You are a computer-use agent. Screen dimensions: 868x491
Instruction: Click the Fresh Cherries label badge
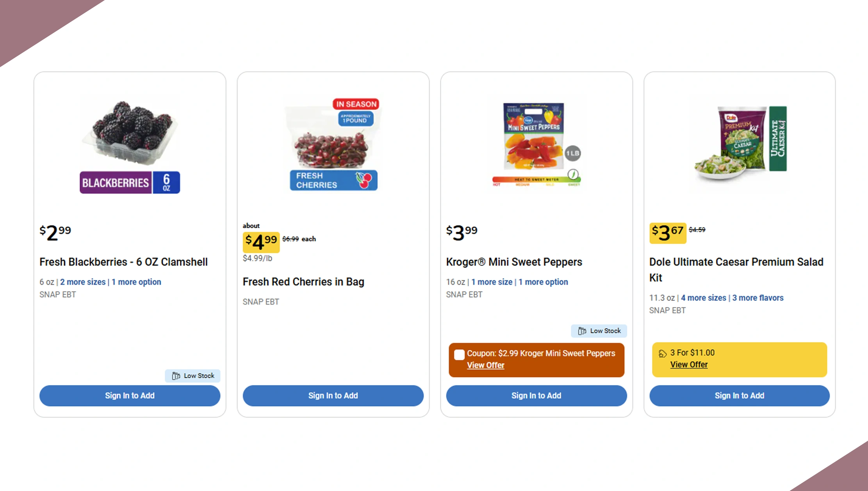point(333,180)
